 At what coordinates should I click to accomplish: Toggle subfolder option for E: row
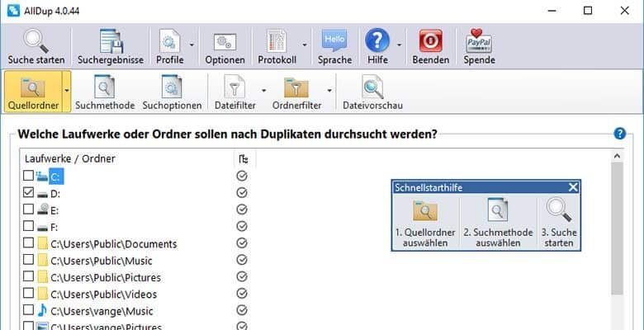(x=242, y=210)
